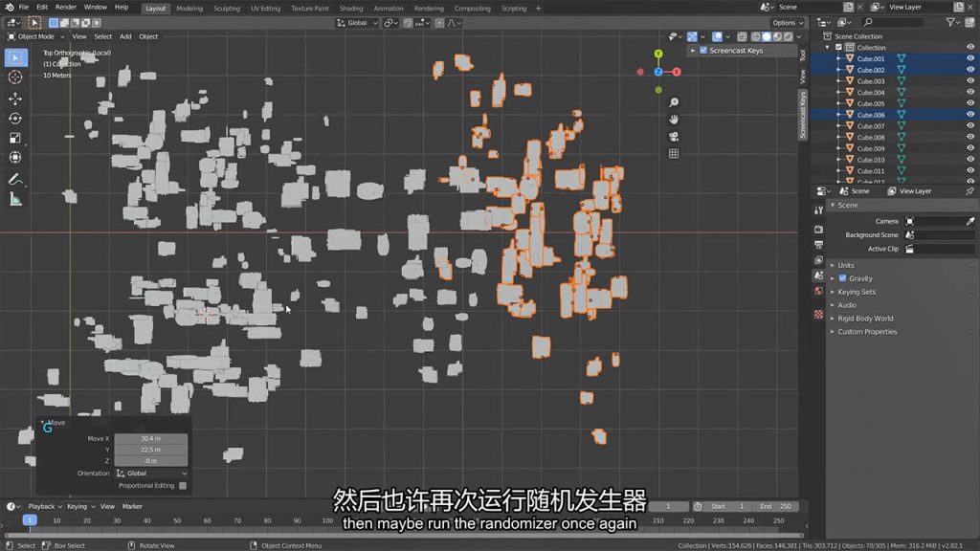Open the World properties tab
This screenshot has height=551, width=980.
click(x=819, y=291)
